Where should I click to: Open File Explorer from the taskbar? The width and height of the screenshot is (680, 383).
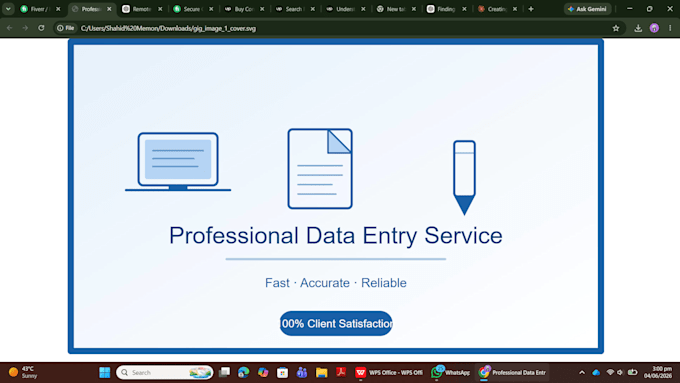click(321, 373)
